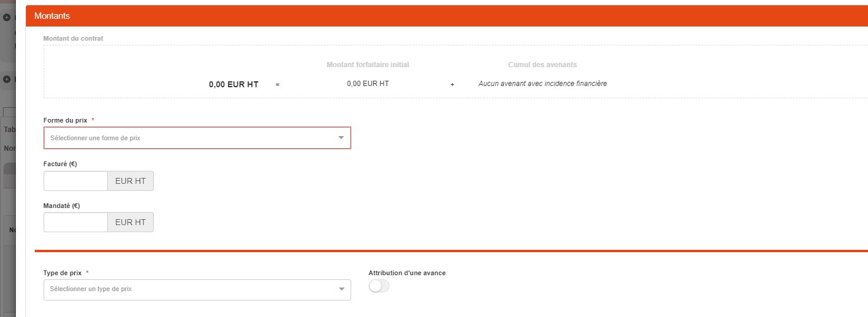Click the top plus icon behind the dialog

click(7, 18)
